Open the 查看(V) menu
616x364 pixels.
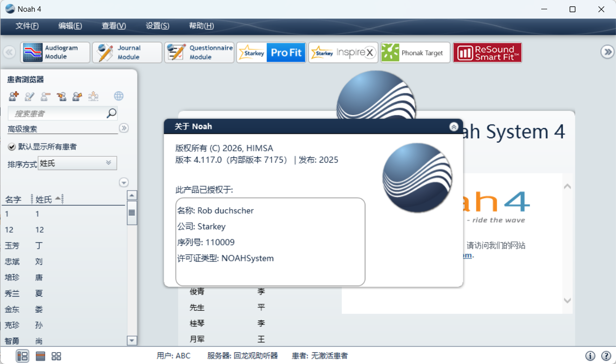pos(114,26)
